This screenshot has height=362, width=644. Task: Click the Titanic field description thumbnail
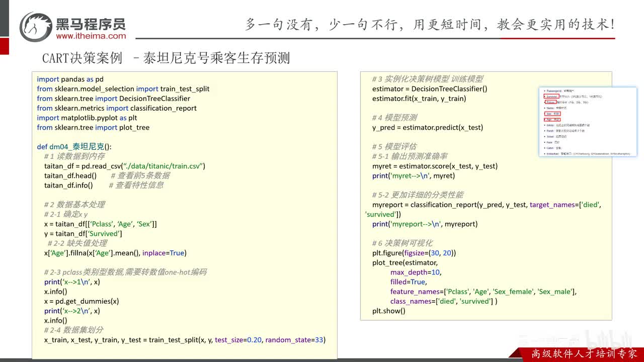(587, 121)
